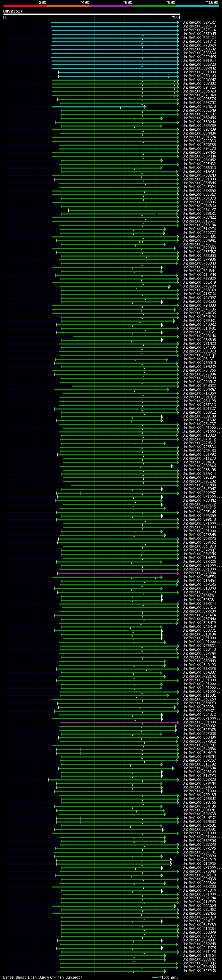Screen dimensions: 222x980
Task: Open hit UniRef100_Q2PER7
Action: [199, 23]
